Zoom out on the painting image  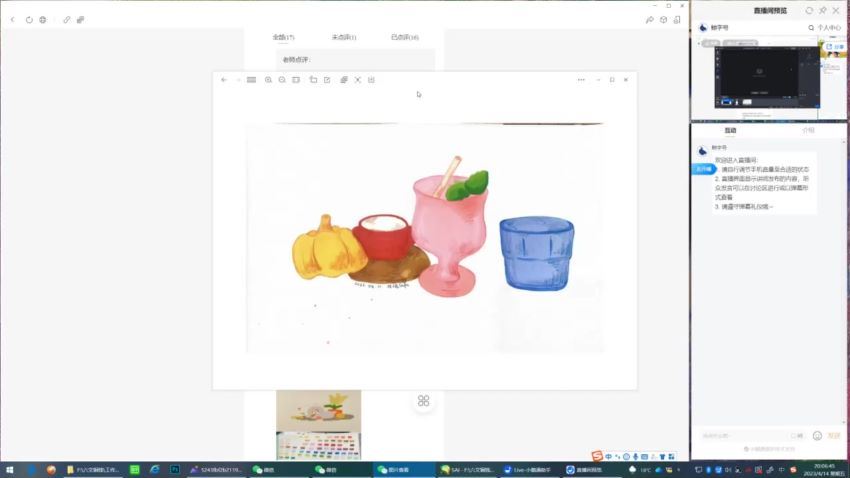point(282,80)
